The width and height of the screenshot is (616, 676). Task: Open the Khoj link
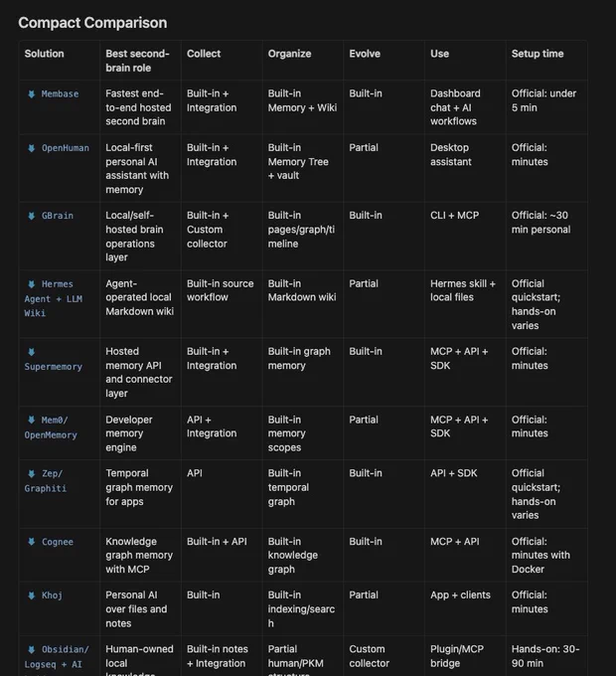click(x=52, y=595)
